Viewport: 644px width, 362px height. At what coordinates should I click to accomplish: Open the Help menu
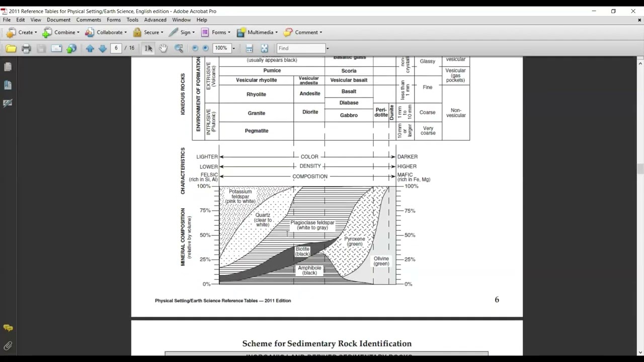202,20
